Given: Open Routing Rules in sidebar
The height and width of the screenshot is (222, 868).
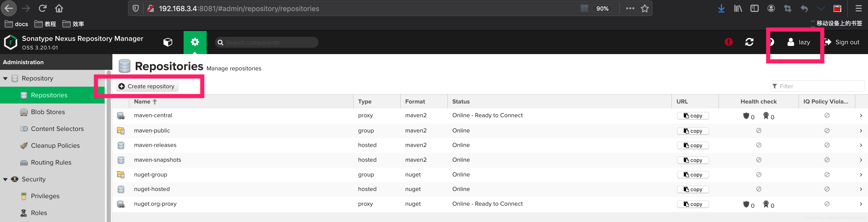Looking at the screenshot, I should [x=51, y=163].
